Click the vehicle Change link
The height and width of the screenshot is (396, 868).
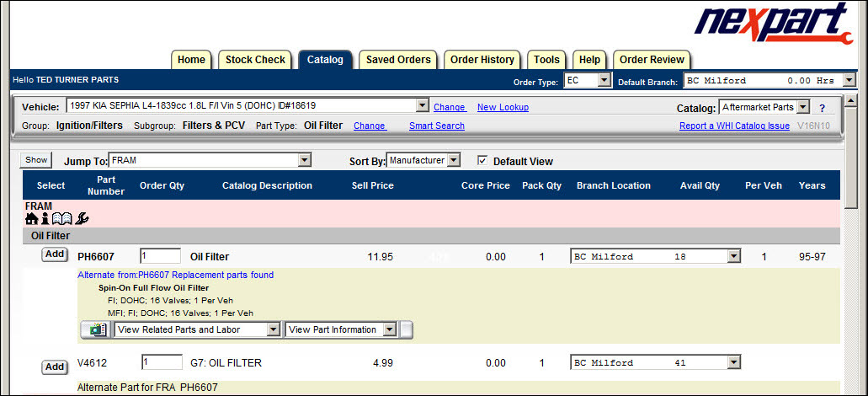click(x=450, y=108)
